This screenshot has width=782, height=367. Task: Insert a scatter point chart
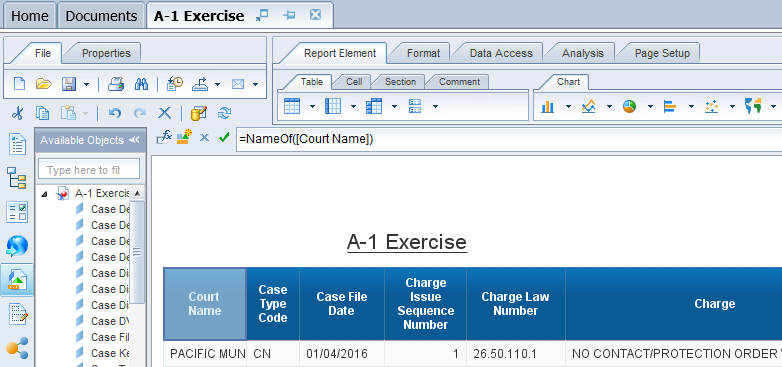(711, 106)
